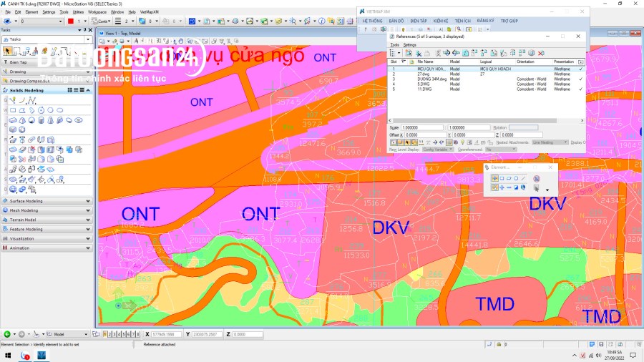Toggle the Locate reference button in References

pos(407,142)
